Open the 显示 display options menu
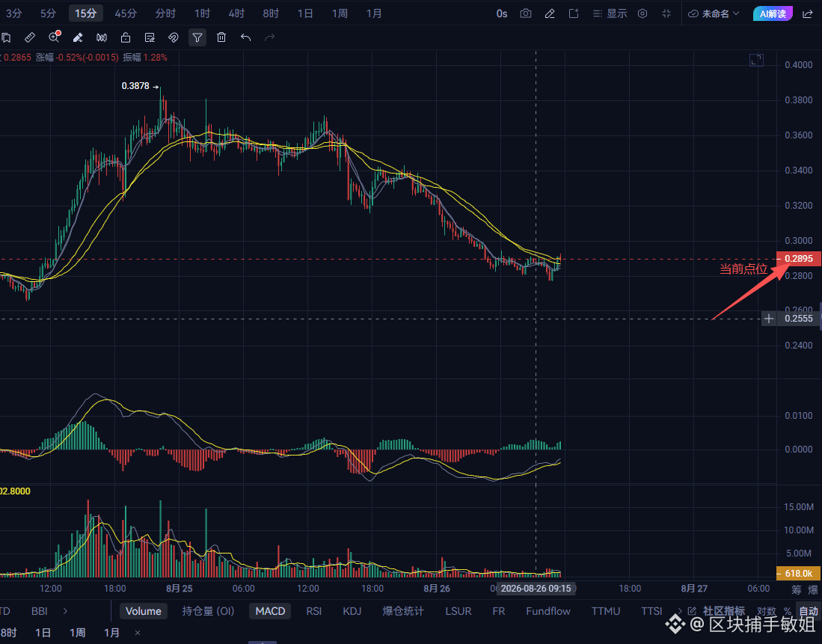Viewport: 822px width, 644px height. click(x=610, y=13)
